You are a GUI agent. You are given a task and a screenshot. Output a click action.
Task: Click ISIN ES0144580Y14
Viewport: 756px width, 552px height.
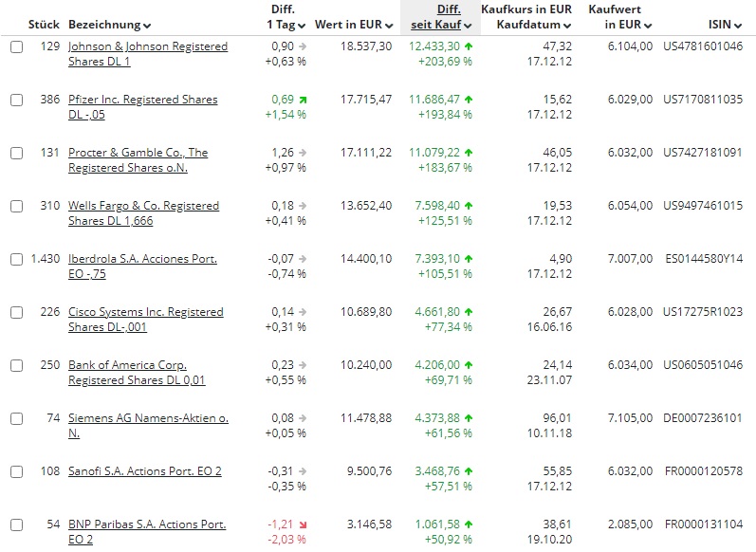[704, 258]
